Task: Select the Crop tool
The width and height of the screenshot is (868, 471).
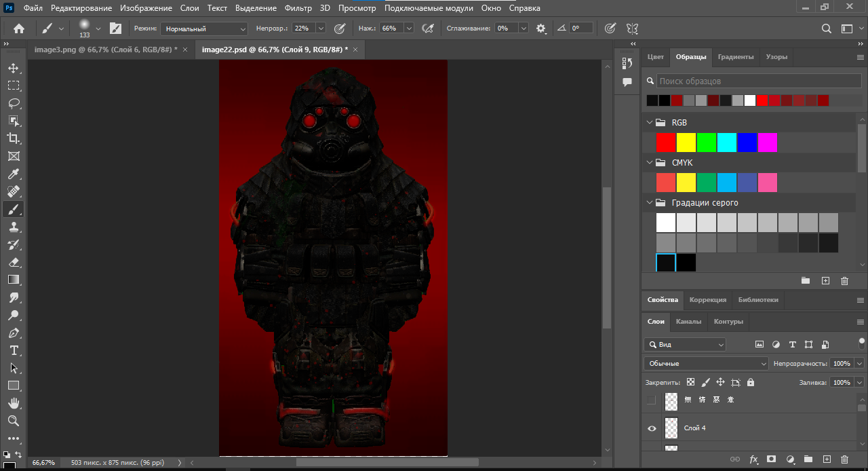Action: [13, 138]
